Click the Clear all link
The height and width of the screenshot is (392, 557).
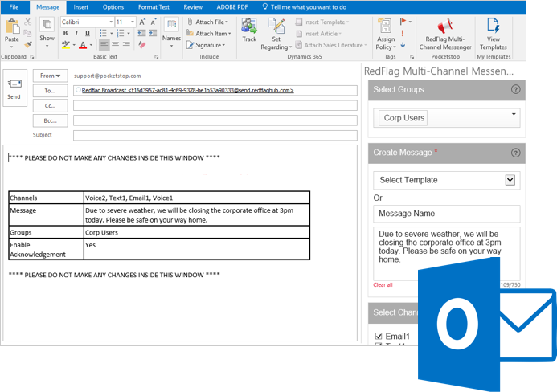[x=383, y=284]
